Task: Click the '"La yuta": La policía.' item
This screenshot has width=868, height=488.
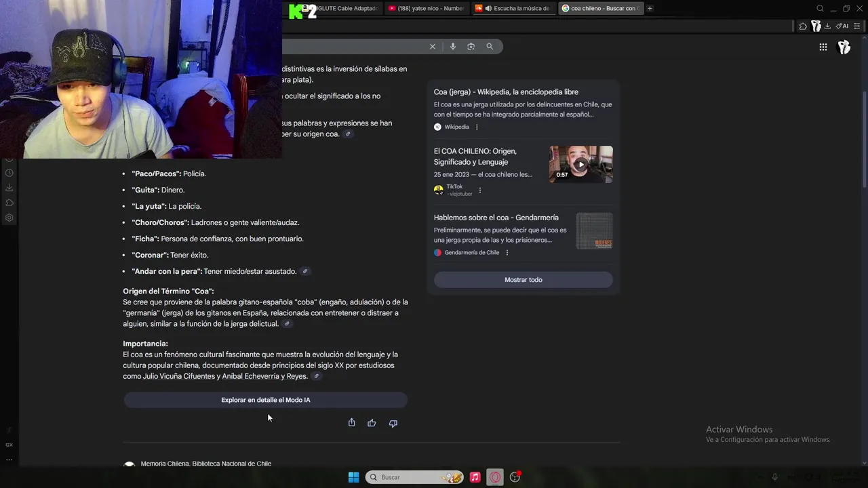Action: (167, 206)
